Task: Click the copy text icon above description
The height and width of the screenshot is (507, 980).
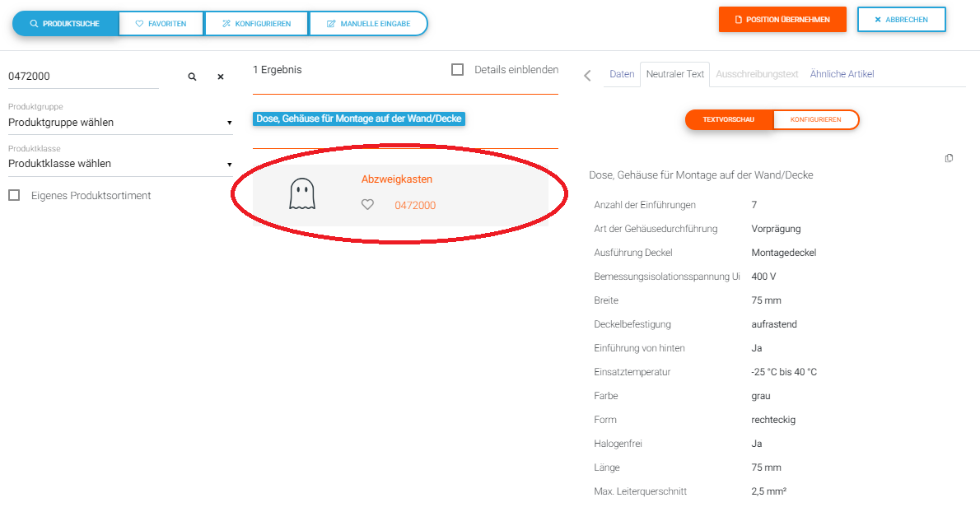Action: pos(949,158)
